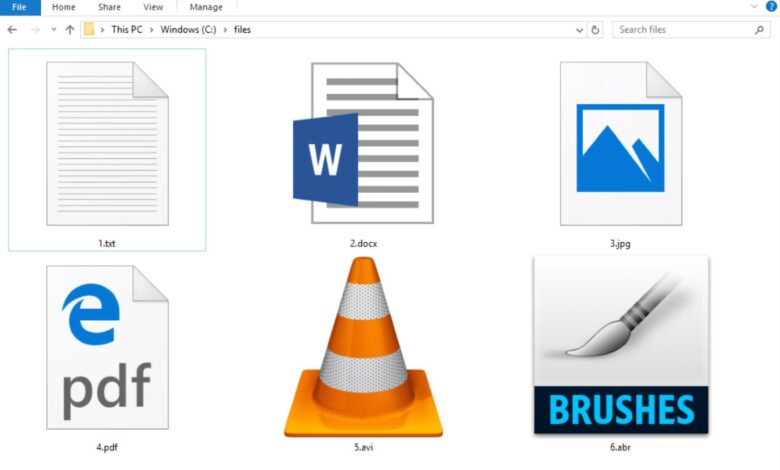The width and height of the screenshot is (780, 470).
Task: Expand the address bar history dropdown
Action: point(580,30)
